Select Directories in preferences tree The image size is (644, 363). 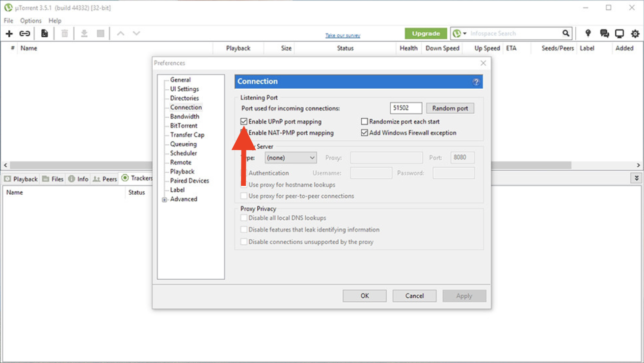(x=185, y=98)
